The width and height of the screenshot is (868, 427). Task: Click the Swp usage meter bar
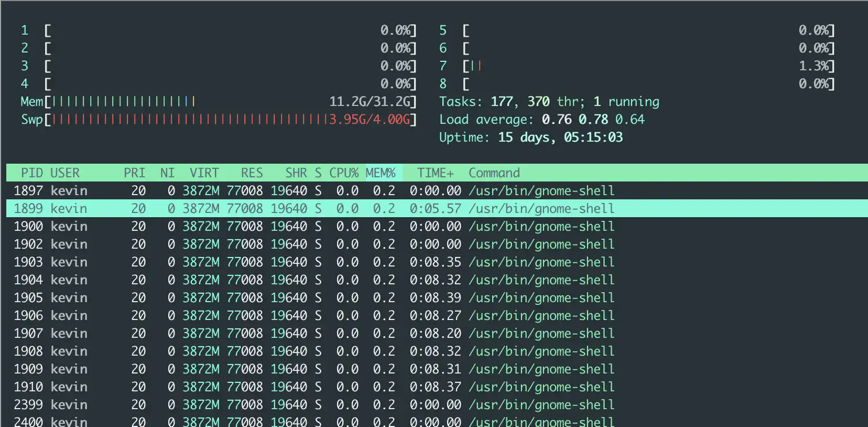[219, 120]
